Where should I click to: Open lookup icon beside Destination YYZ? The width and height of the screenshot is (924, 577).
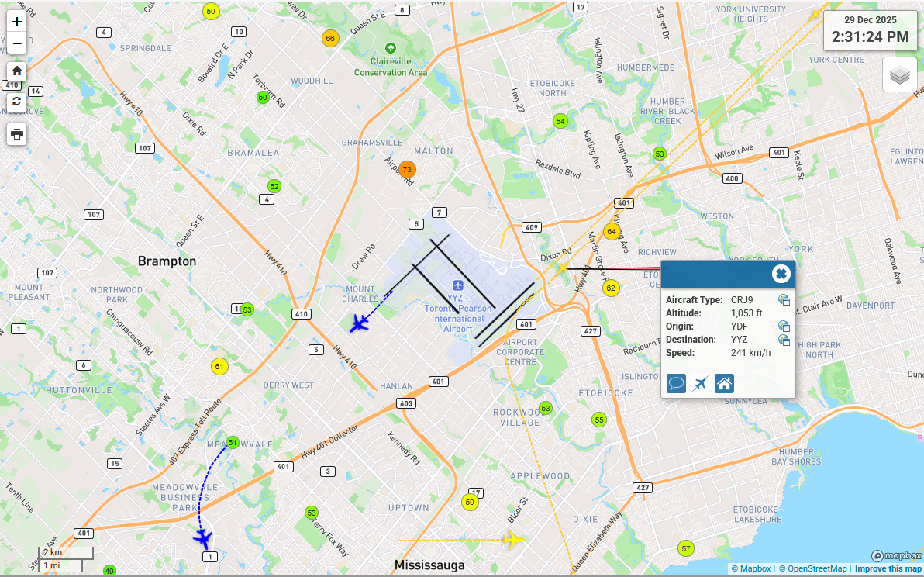[x=784, y=340]
